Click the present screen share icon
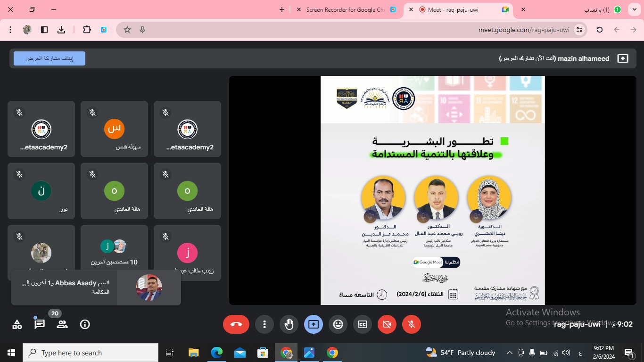Image resolution: width=644 pixels, height=362 pixels. point(314,324)
